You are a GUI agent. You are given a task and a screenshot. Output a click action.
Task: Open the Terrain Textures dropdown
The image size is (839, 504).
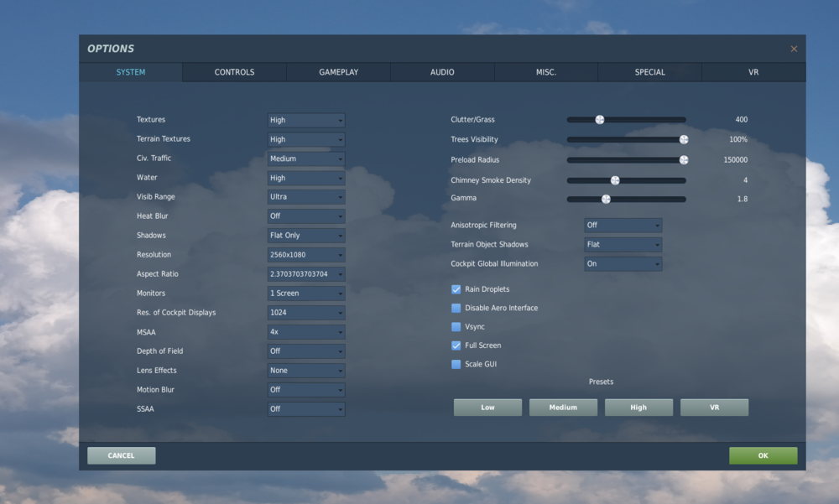tap(306, 139)
